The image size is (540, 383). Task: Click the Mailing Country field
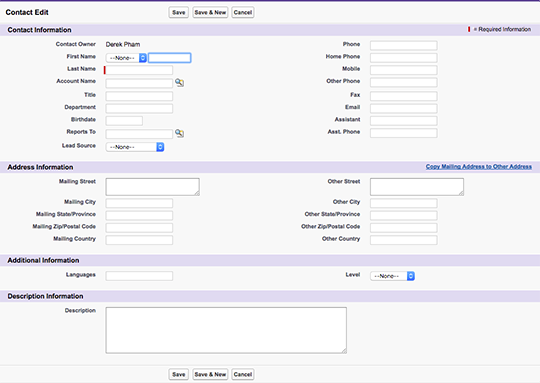[139, 240]
